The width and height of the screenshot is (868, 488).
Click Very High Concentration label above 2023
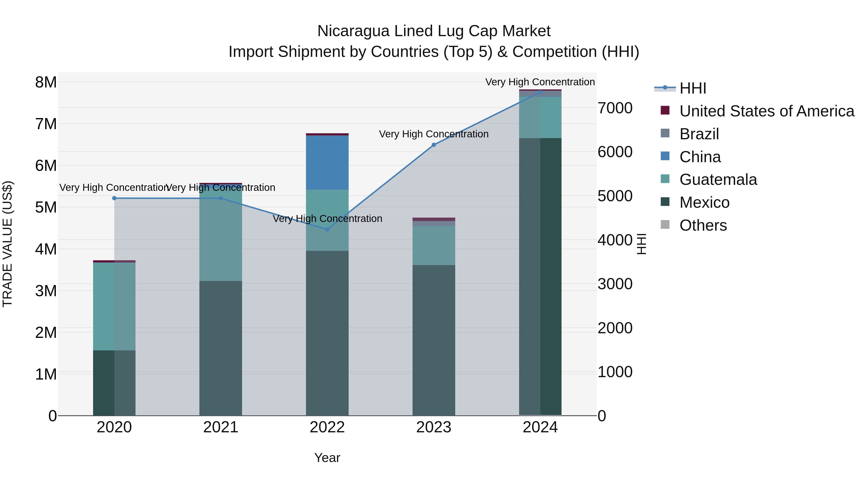click(434, 134)
